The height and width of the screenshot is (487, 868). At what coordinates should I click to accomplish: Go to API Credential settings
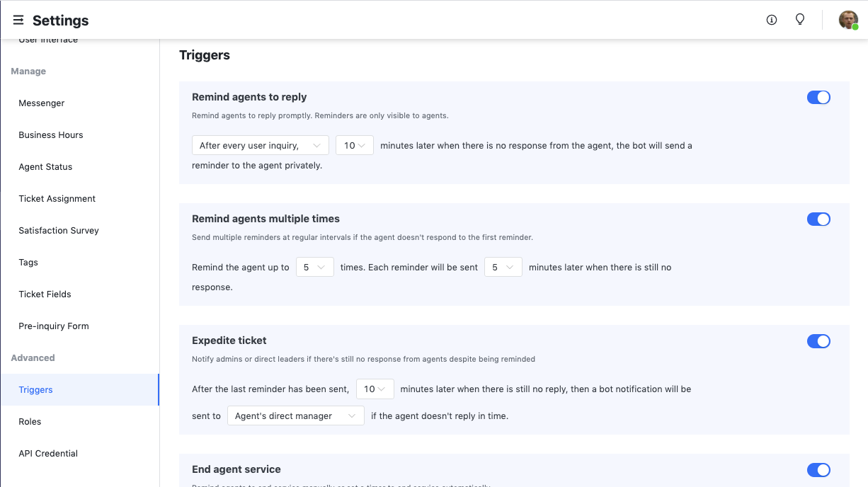47,453
